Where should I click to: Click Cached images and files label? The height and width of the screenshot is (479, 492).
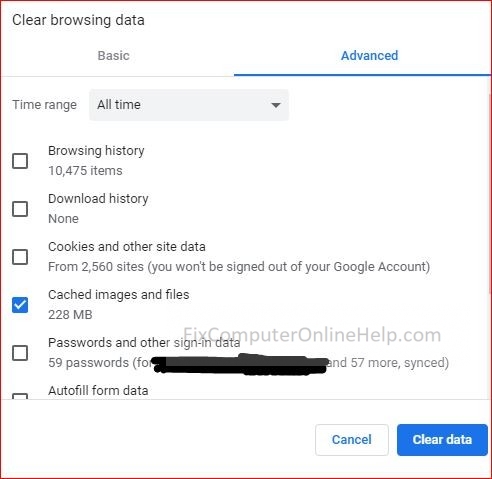click(x=119, y=295)
